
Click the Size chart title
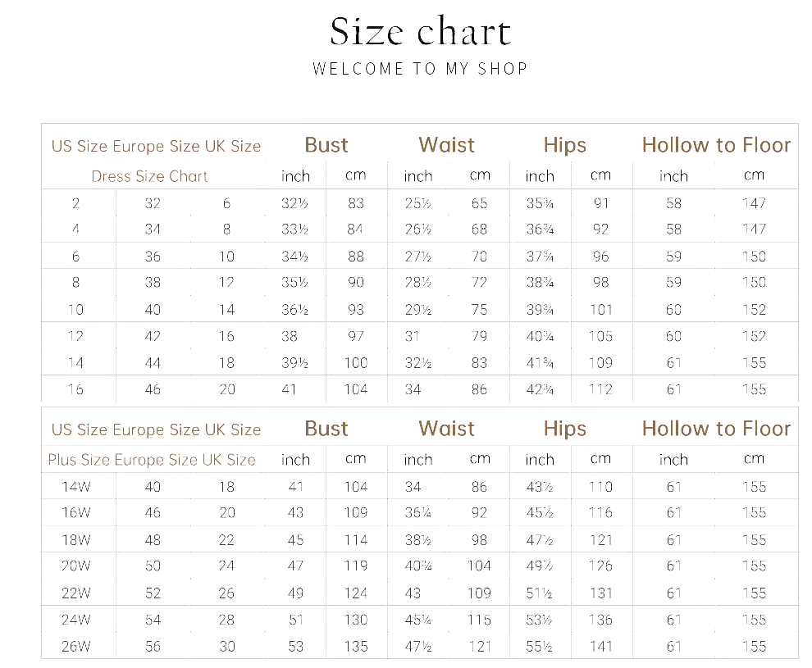click(x=421, y=32)
